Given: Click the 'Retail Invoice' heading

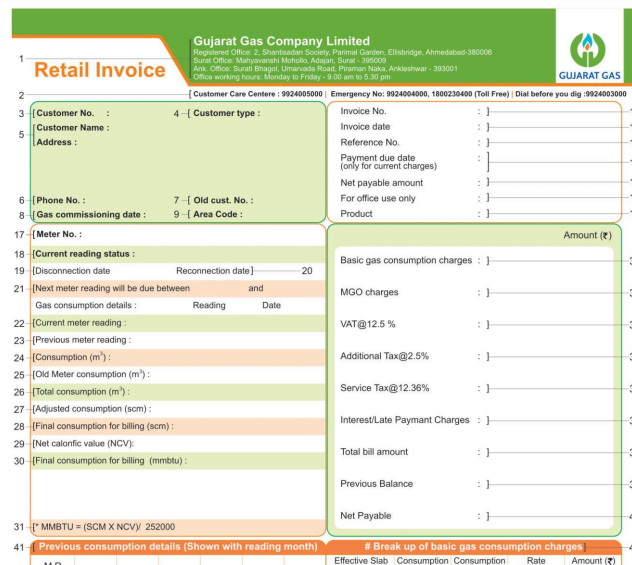Looking at the screenshot, I should point(100,70).
